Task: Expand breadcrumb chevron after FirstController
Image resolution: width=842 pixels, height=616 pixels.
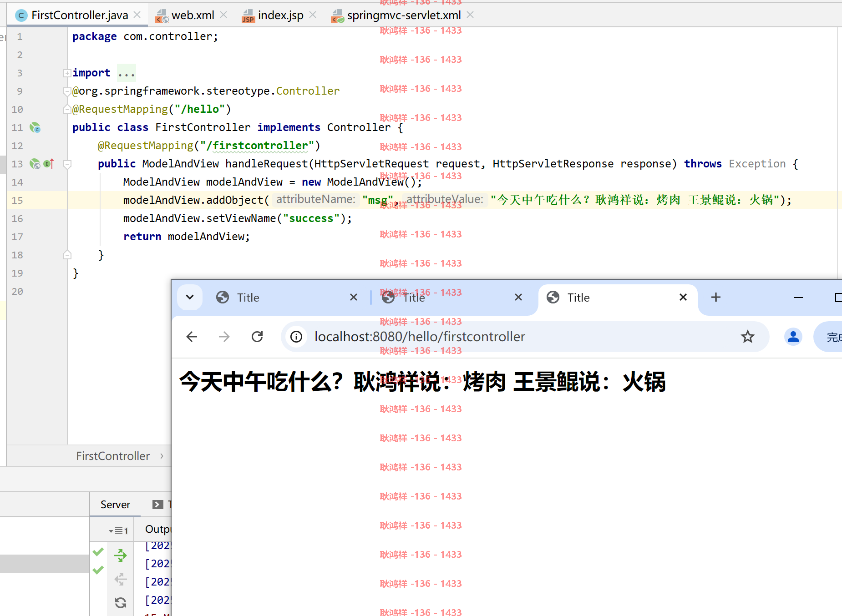Action: tap(162, 456)
